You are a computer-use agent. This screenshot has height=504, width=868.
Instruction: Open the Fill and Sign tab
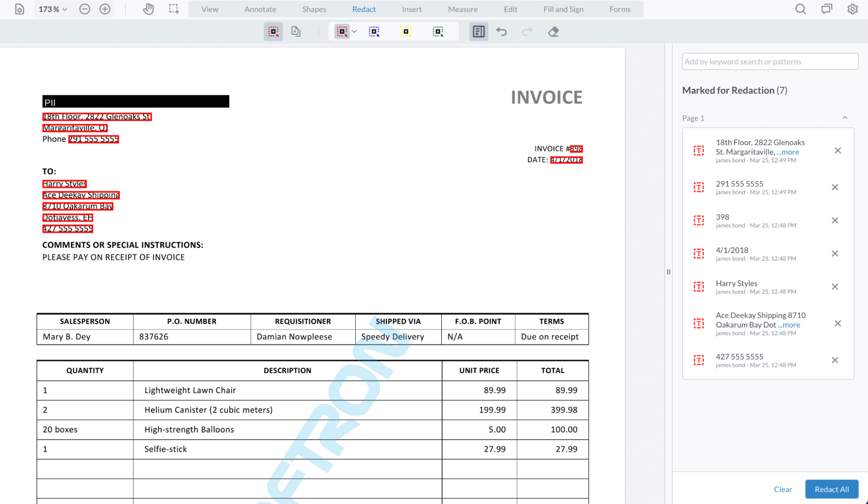pos(563,9)
